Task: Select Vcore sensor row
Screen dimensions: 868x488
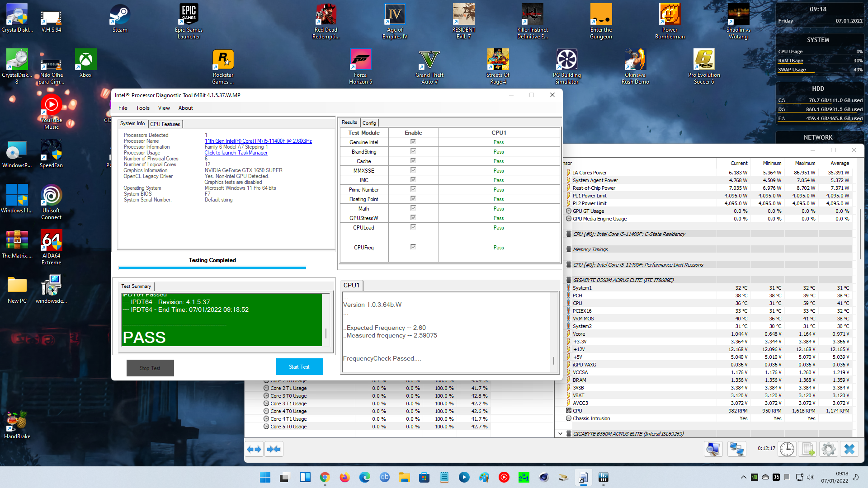Action: (x=708, y=334)
